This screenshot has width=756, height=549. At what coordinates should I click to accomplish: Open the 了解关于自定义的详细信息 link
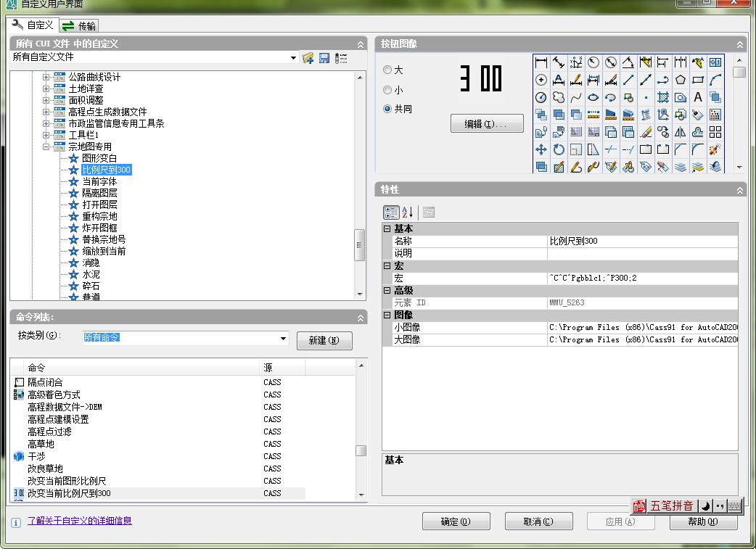[80, 521]
